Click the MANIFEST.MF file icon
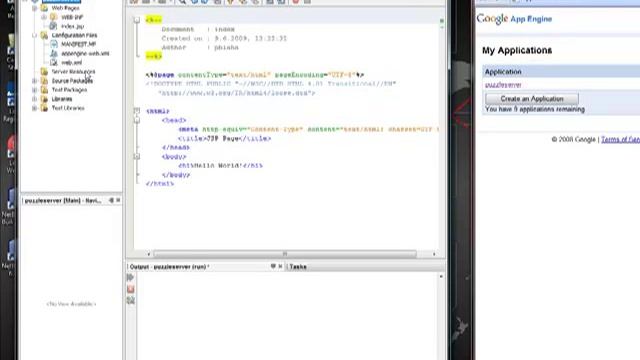 pyautogui.click(x=54, y=44)
